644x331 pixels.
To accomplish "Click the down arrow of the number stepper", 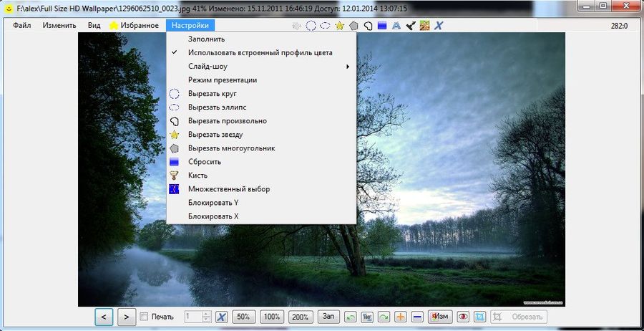I will 207,320.
